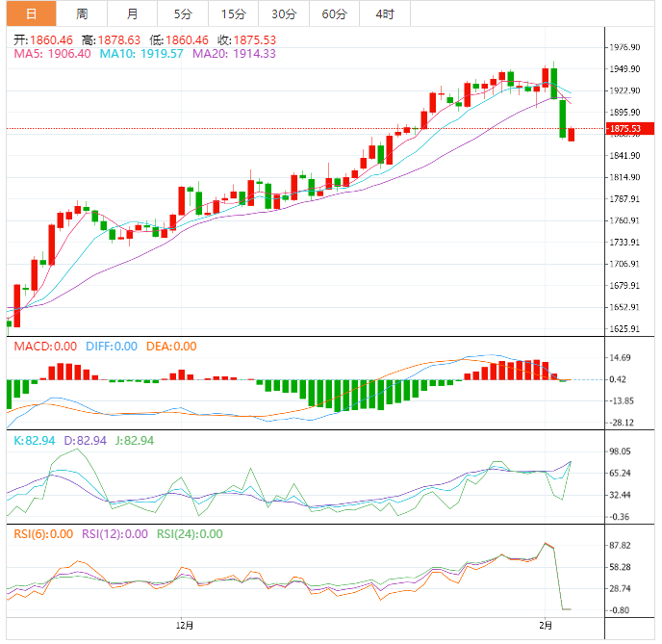
Task: Select the 4时 timeframe tab
Action: 384,13
